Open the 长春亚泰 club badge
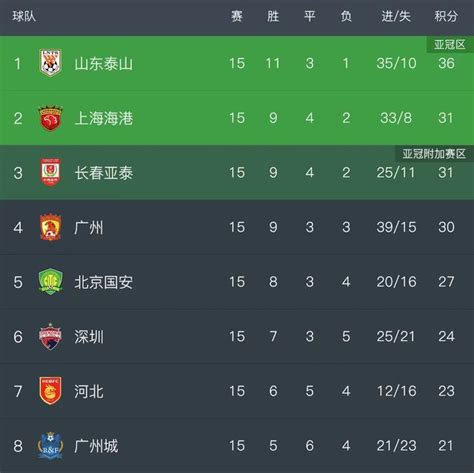 [x=50, y=172]
